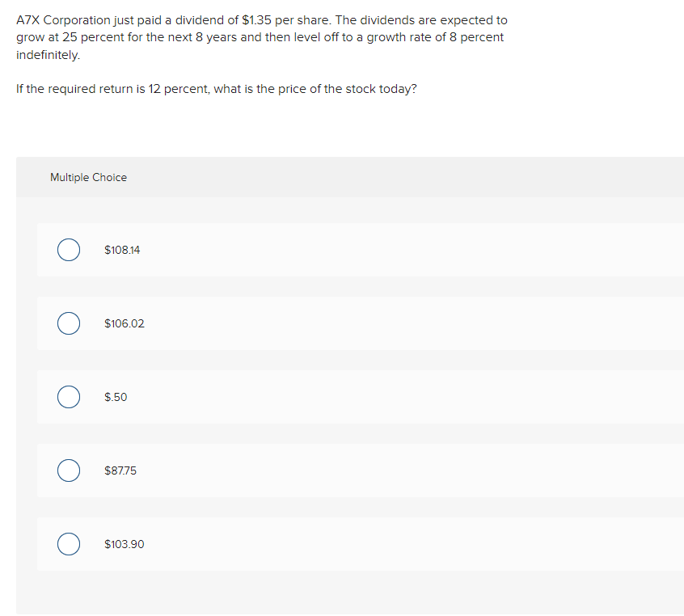Click the Multiple Choice heading label
This screenshot has width=684, height=616.
coord(88,177)
